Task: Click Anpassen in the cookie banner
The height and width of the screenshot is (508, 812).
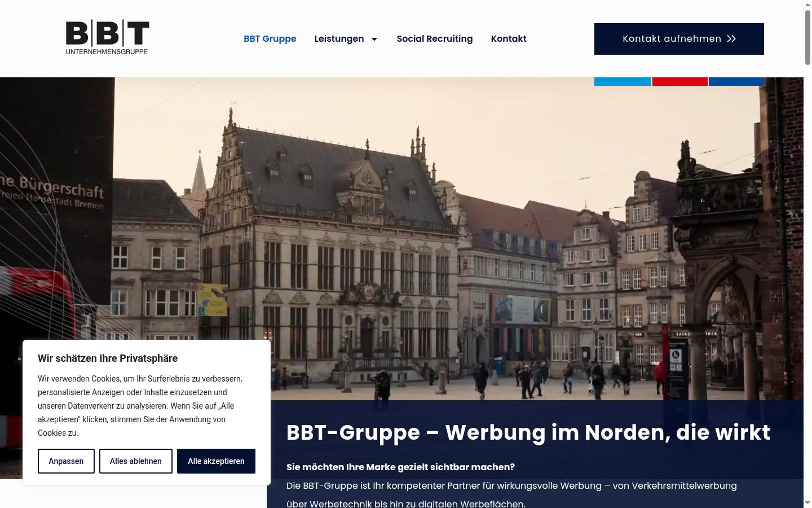Action: pyautogui.click(x=66, y=461)
